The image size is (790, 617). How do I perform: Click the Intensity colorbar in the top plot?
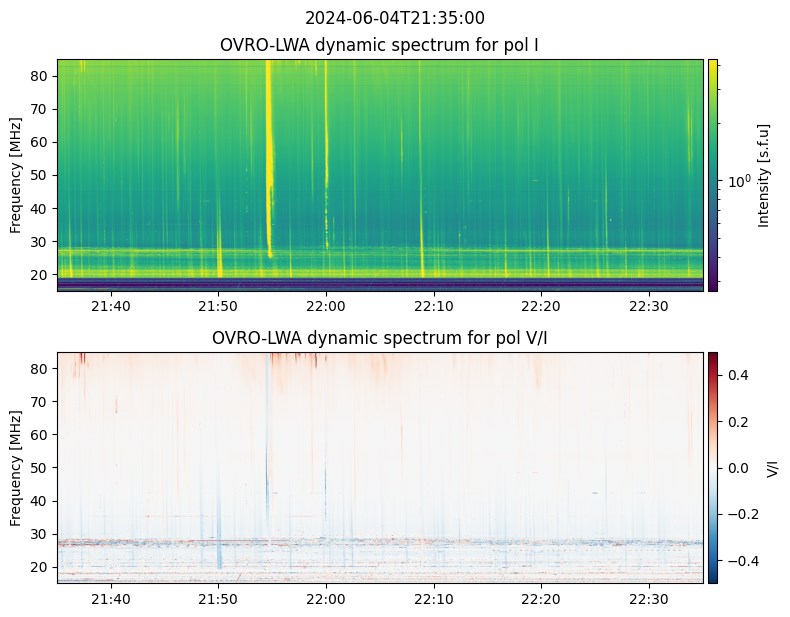(x=713, y=175)
